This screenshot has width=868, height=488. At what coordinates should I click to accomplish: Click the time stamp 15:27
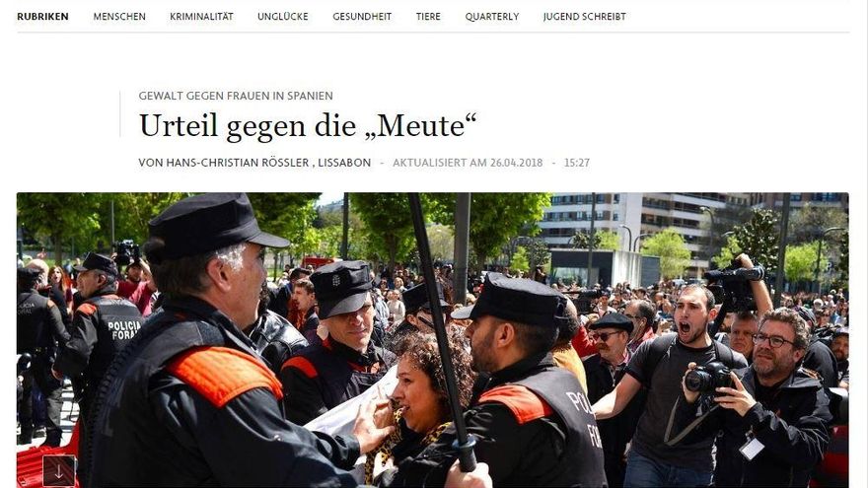pos(577,163)
